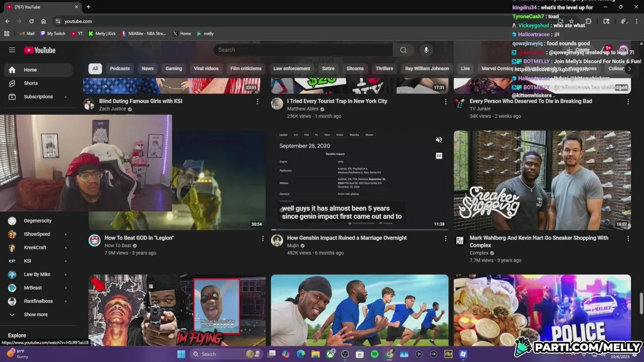Open Subscriptions in the sidebar
644x362 pixels.
click(x=38, y=97)
